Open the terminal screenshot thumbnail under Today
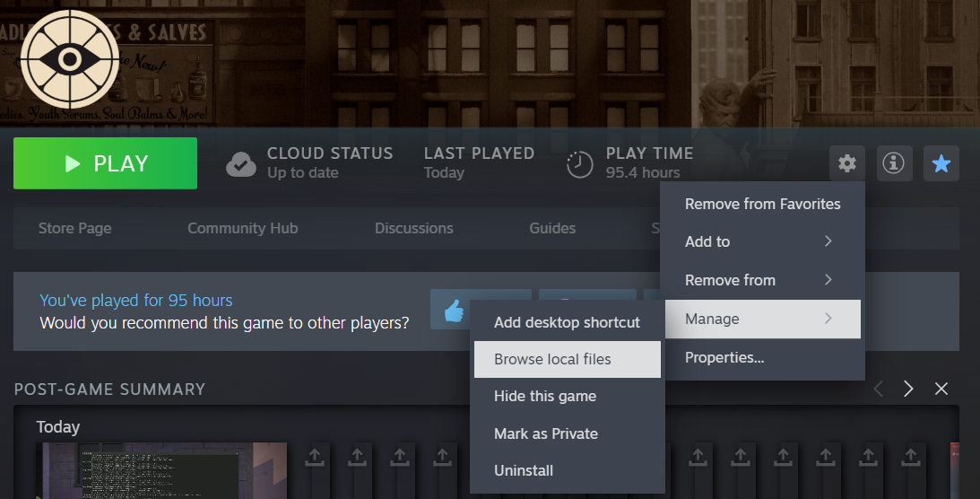Screen dimensions: 980x499 coord(161,470)
